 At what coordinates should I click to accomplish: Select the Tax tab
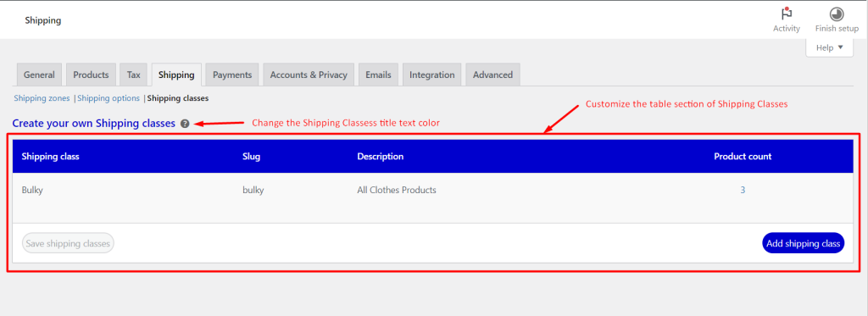[133, 75]
